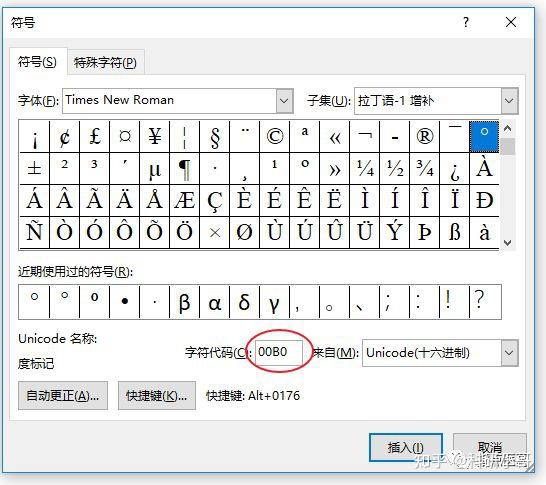Screen dimensions: 546x485
Task: Pick the bullet • in recent symbols
Action: pyautogui.click(x=125, y=302)
